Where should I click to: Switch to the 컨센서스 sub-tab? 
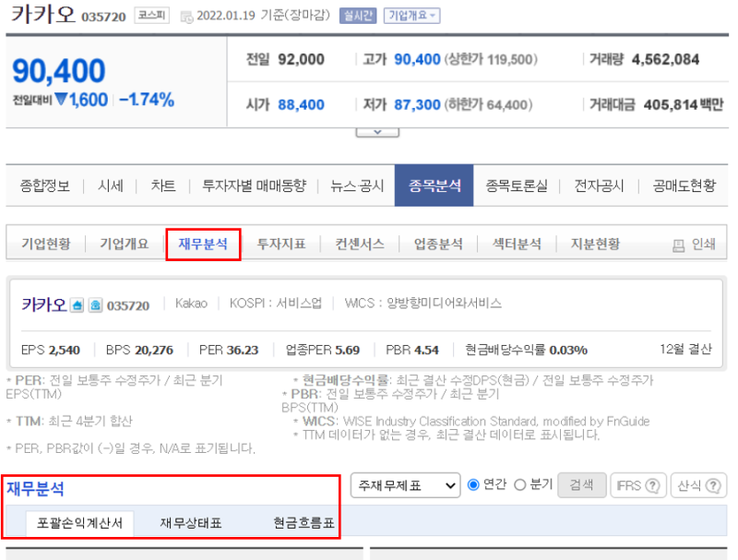click(x=360, y=244)
